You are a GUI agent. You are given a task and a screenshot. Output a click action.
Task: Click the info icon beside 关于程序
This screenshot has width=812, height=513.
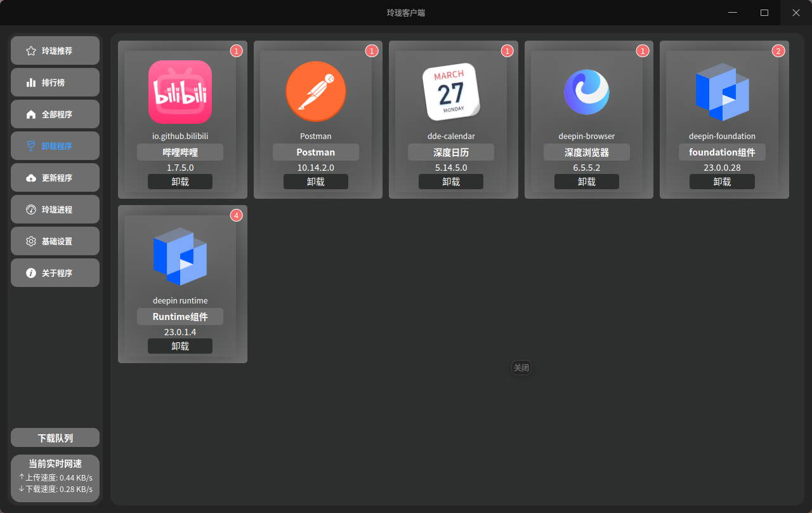click(x=31, y=273)
